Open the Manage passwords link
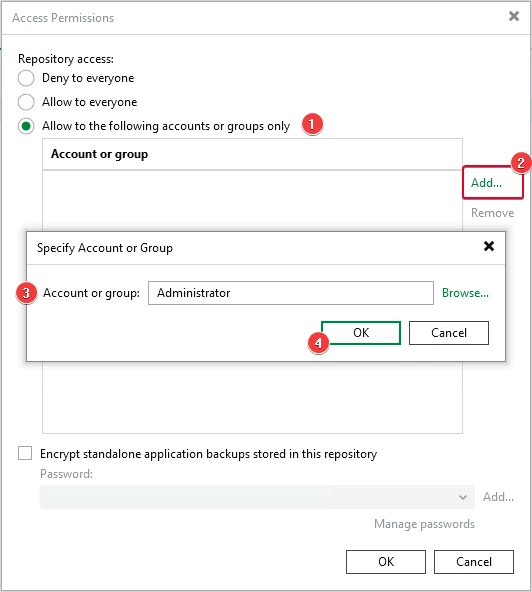532x592 pixels. pyautogui.click(x=424, y=524)
